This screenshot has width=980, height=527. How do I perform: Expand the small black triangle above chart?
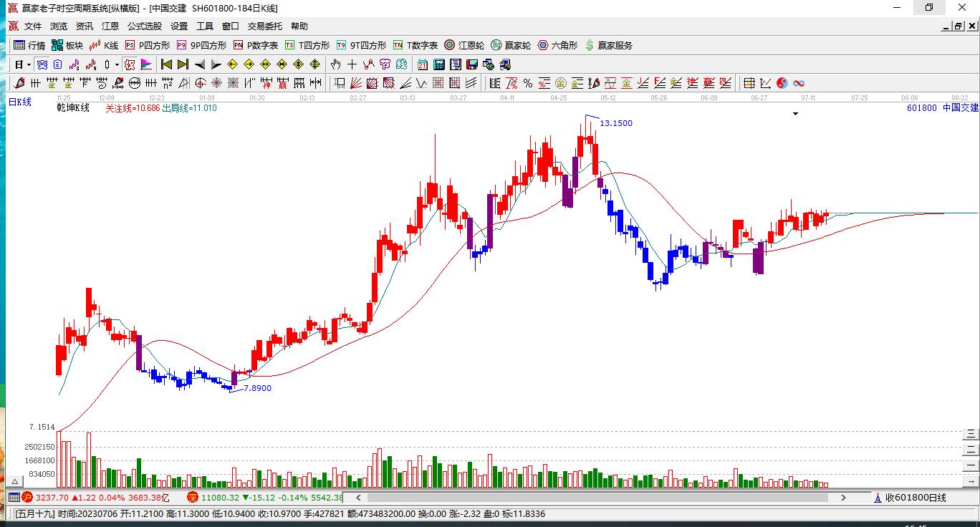(795, 114)
